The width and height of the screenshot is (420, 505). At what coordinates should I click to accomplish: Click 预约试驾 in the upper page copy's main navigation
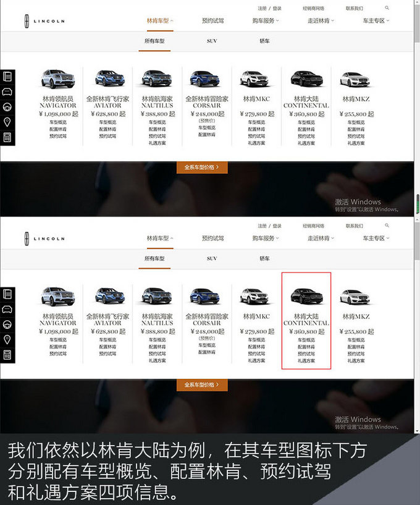pos(212,20)
